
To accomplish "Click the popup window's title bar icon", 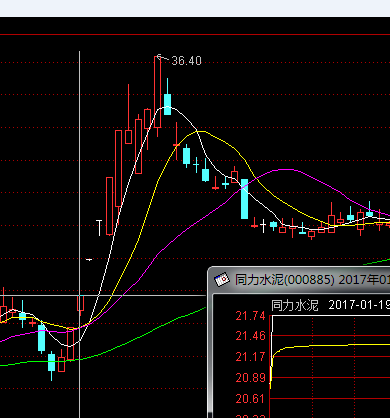I will coord(222,279).
